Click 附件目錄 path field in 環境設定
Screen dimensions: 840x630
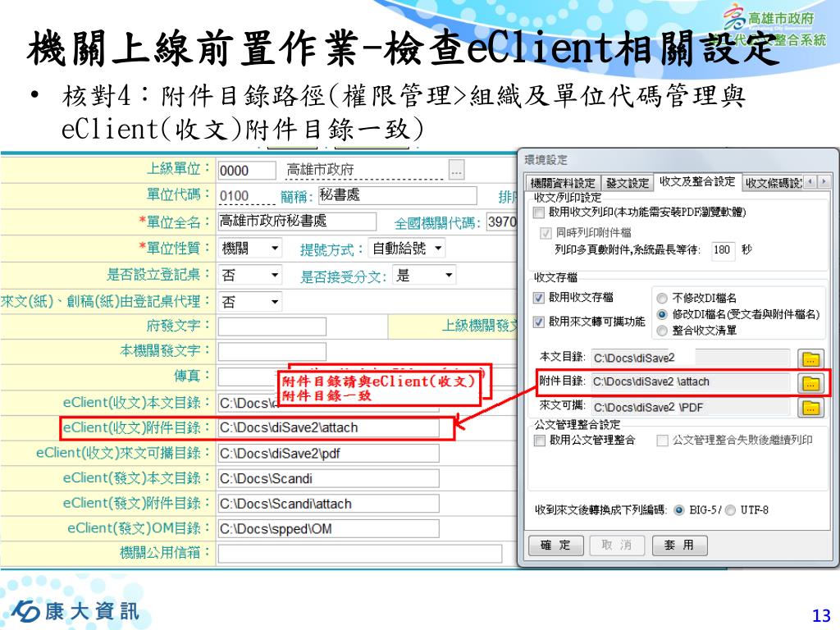pyautogui.click(x=690, y=382)
